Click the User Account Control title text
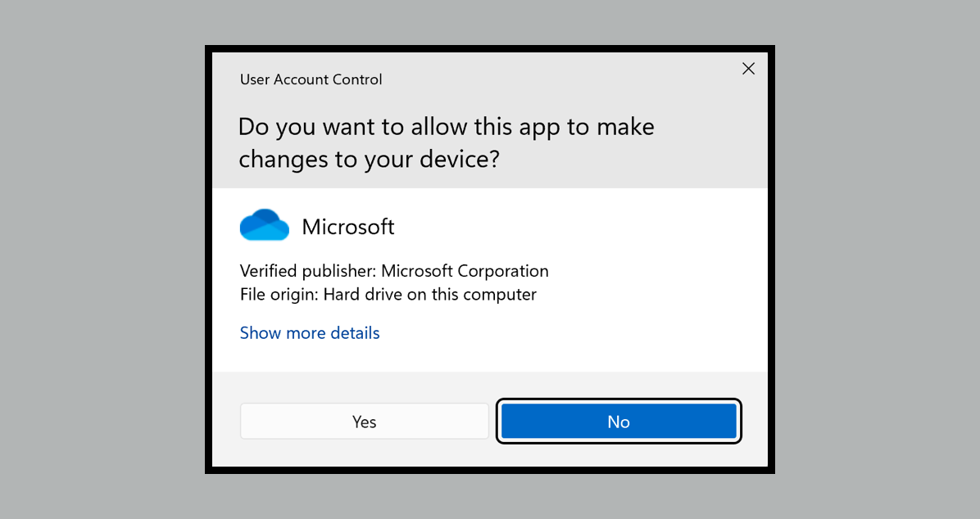The width and height of the screenshot is (980, 519). pos(311,79)
